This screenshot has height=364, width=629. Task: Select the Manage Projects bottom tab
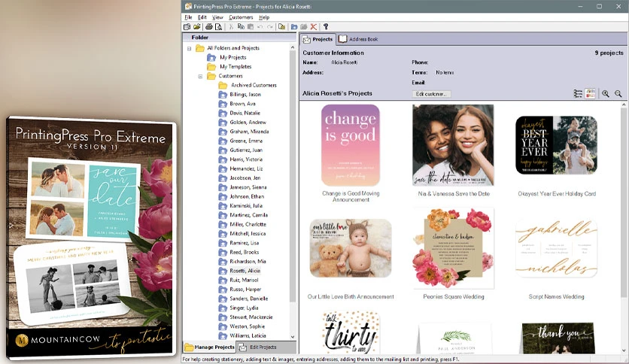(209, 347)
